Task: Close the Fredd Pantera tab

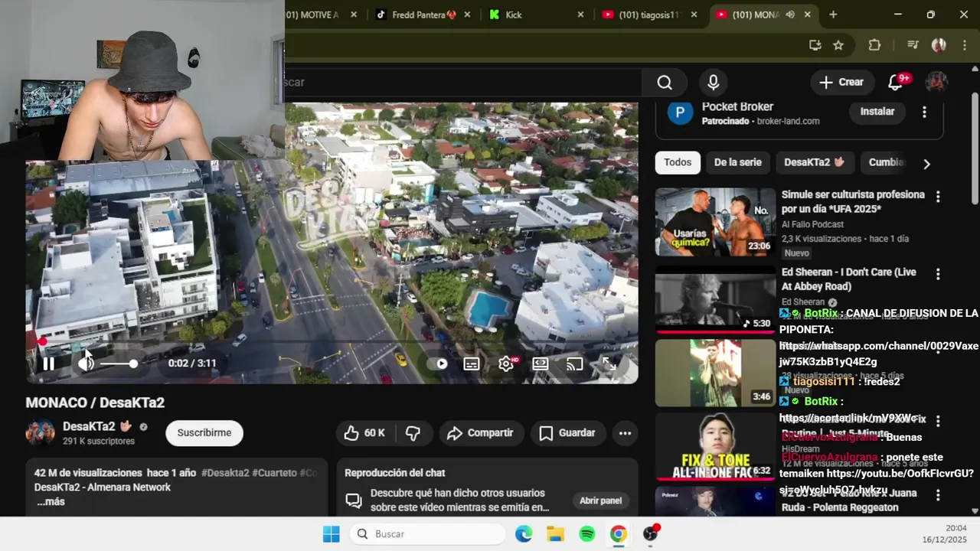Action: (x=468, y=15)
